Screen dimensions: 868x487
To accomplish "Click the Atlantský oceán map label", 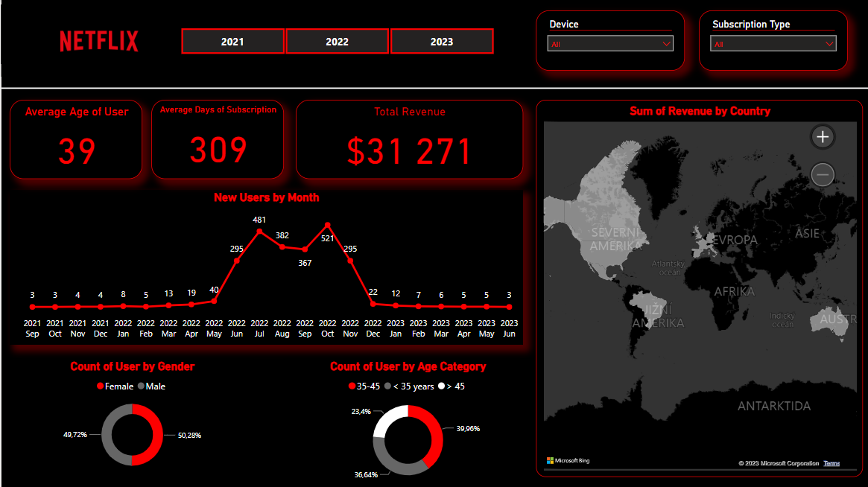I will [669, 268].
